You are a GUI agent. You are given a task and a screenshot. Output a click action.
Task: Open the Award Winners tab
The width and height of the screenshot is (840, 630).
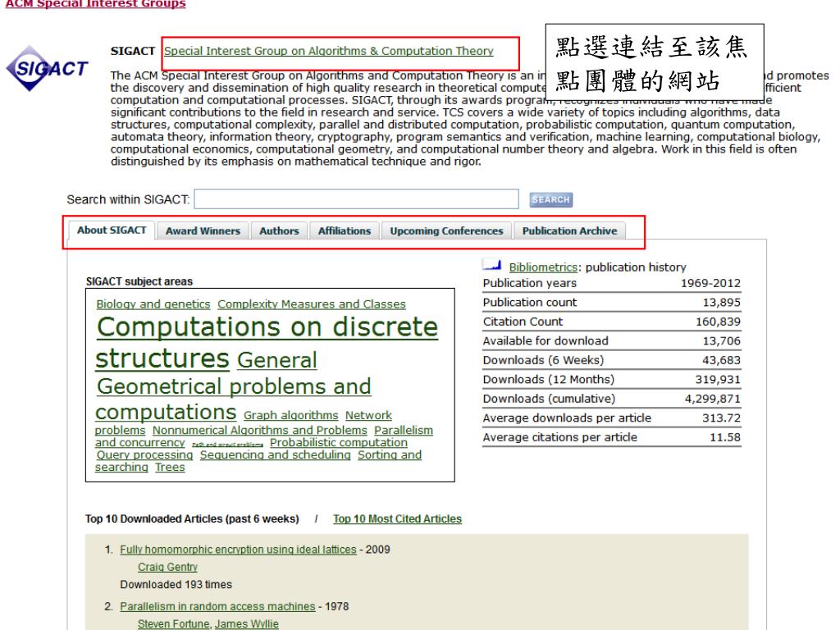tap(203, 231)
